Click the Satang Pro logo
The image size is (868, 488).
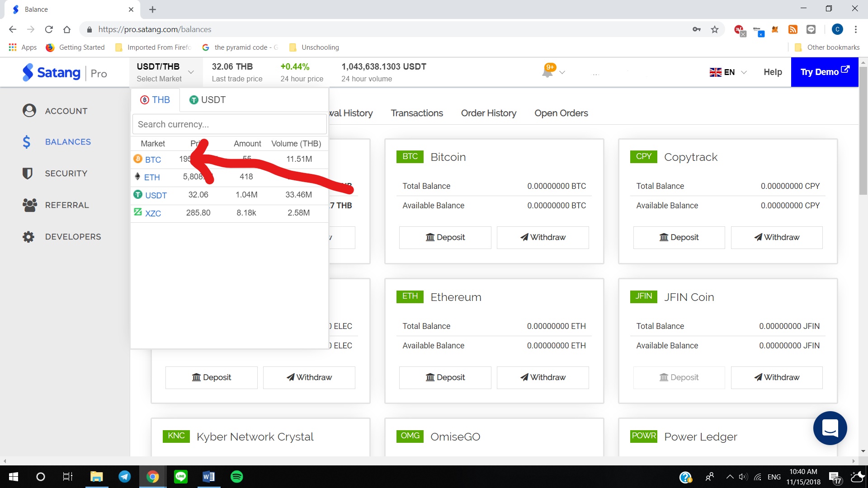[x=65, y=73]
